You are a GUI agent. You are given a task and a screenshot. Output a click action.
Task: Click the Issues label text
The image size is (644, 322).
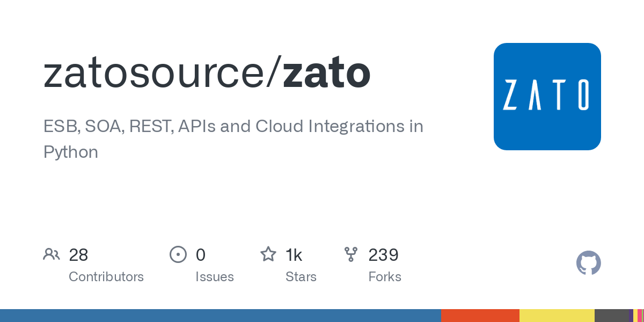[215, 277]
